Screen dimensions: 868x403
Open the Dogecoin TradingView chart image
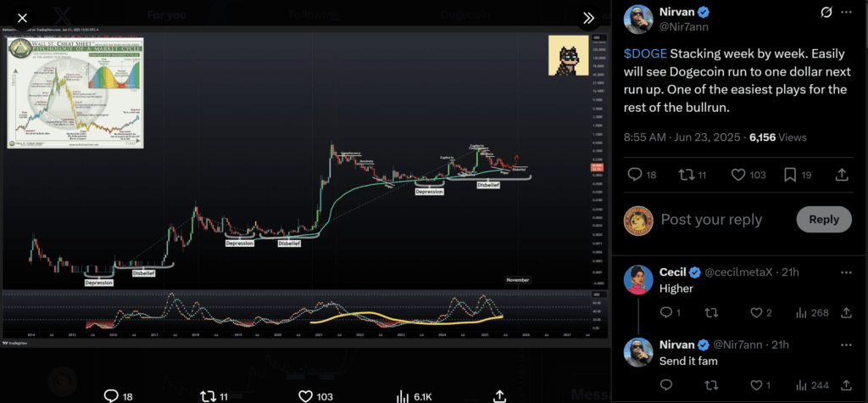click(x=304, y=187)
